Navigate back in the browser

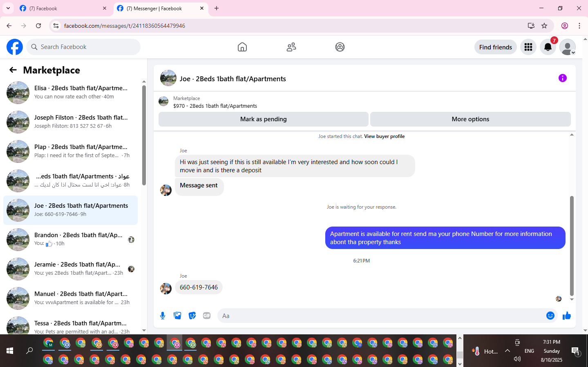click(9, 26)
